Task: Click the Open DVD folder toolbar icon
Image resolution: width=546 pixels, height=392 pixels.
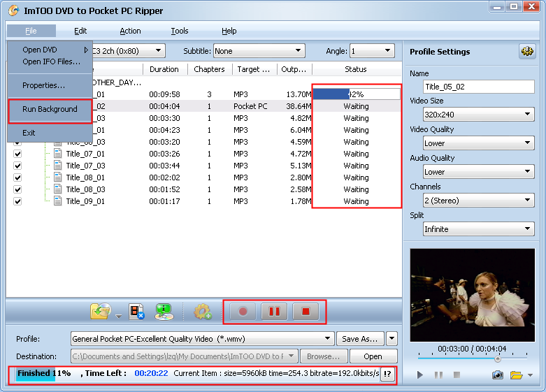Action: 101,311
